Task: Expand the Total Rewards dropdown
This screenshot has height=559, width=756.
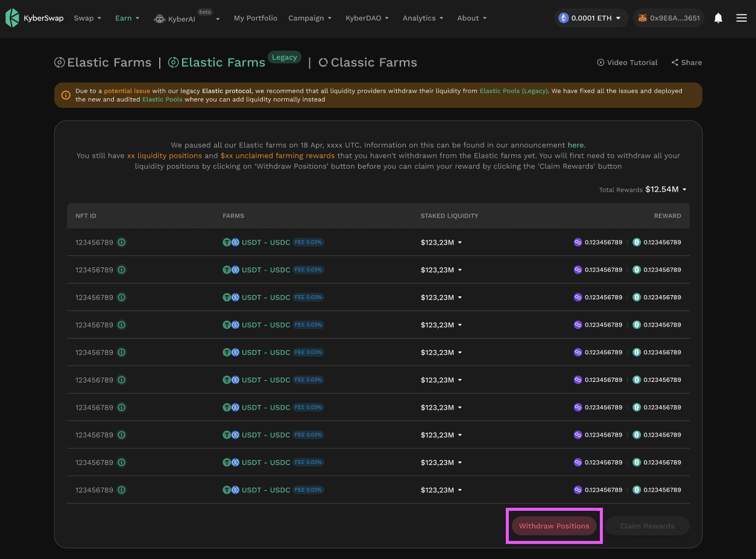Action: tap(684, 190)
